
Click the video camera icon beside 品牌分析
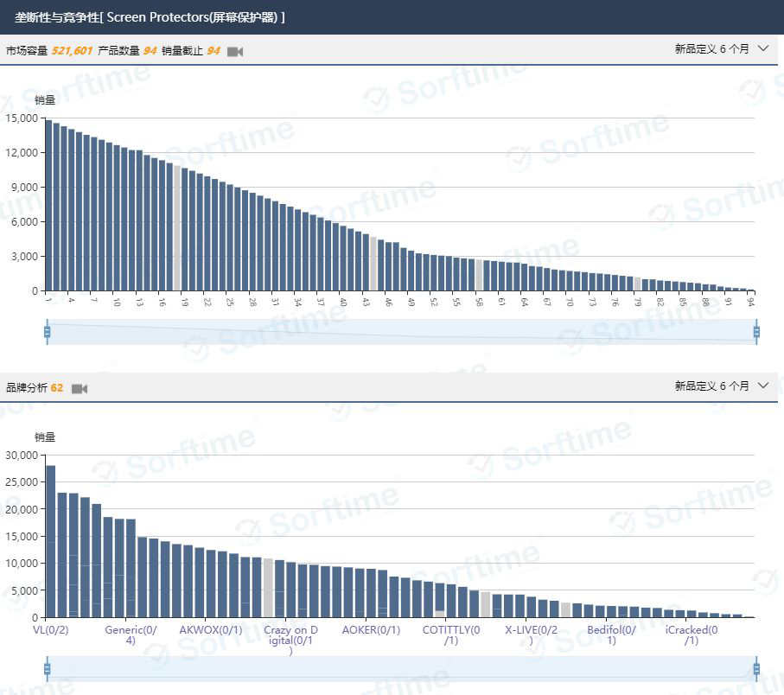(x=80, y=389)
